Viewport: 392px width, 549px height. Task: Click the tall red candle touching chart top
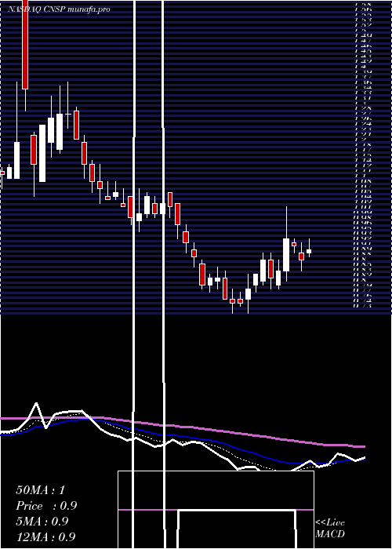25,45
